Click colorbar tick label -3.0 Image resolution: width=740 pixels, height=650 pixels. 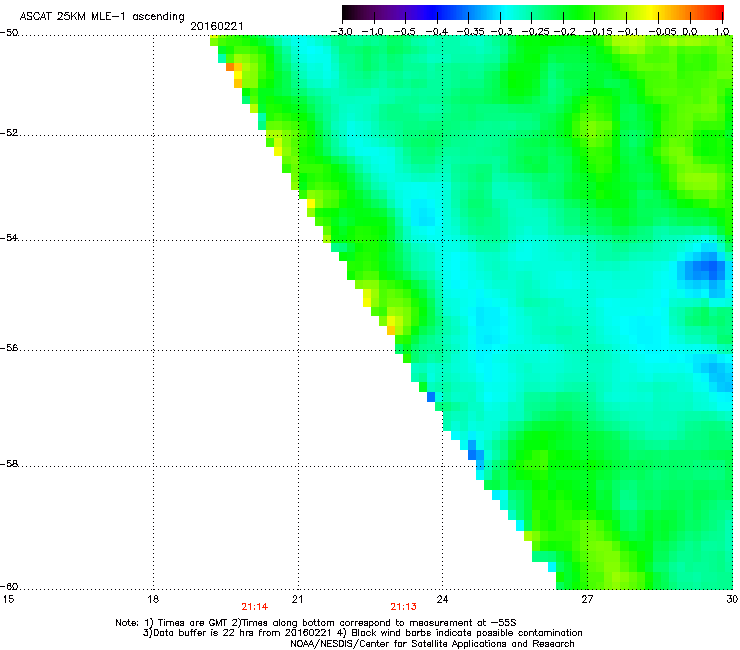tap(341, 32)
